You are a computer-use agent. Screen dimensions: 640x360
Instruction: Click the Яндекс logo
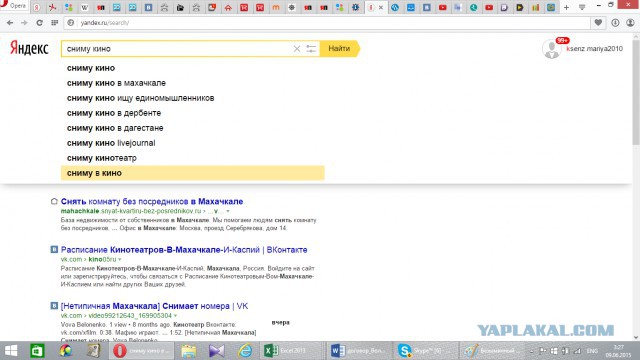click(29, 48)
